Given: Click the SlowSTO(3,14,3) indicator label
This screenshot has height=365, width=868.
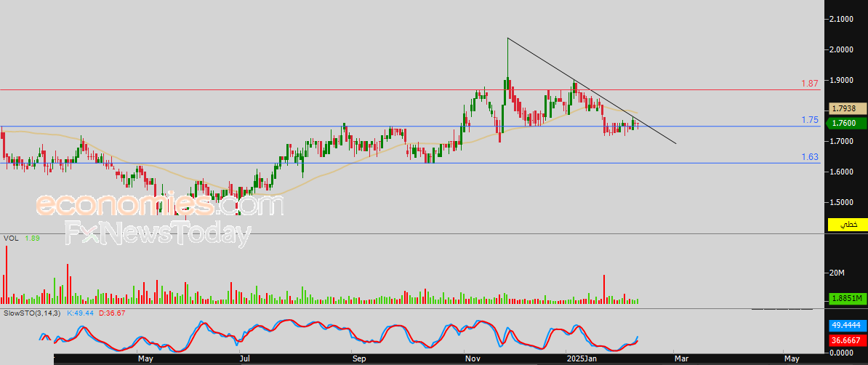Looking at the screenshot, I should (33, 313).
